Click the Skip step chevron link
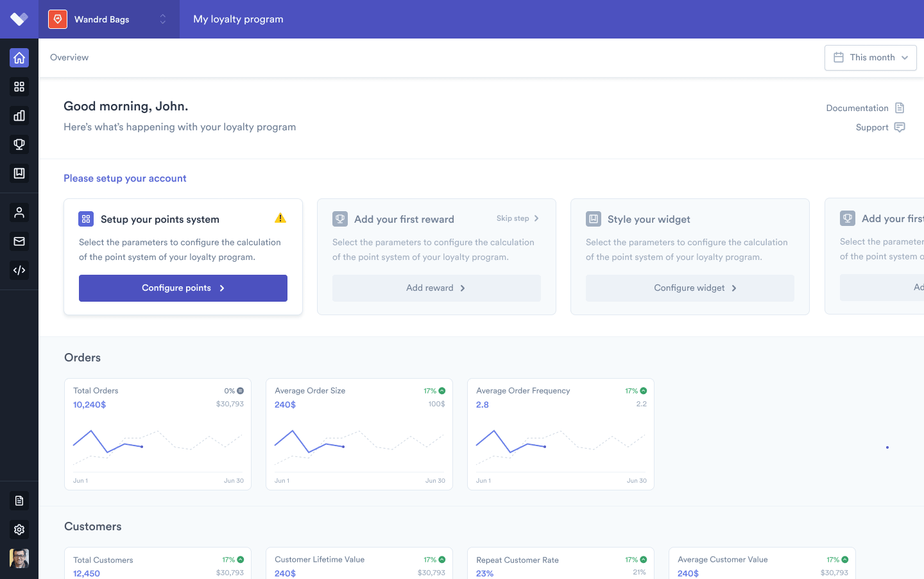 [518, 218]
